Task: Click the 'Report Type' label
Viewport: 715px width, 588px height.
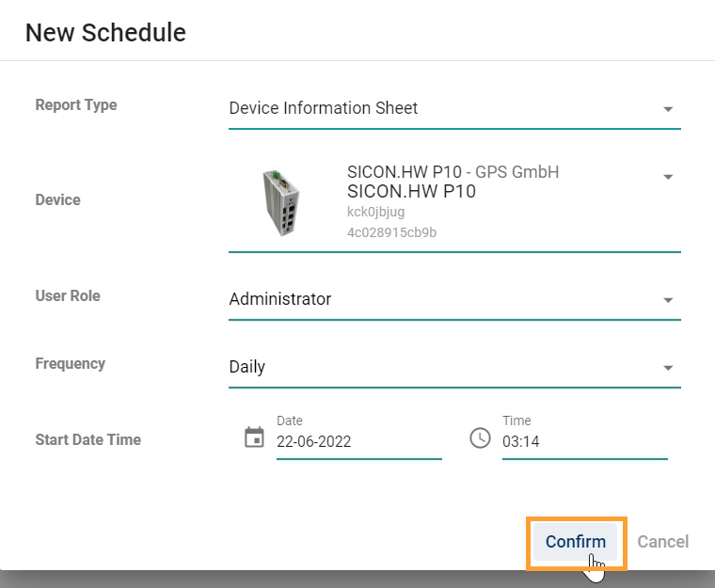Action: click(76, 105)
